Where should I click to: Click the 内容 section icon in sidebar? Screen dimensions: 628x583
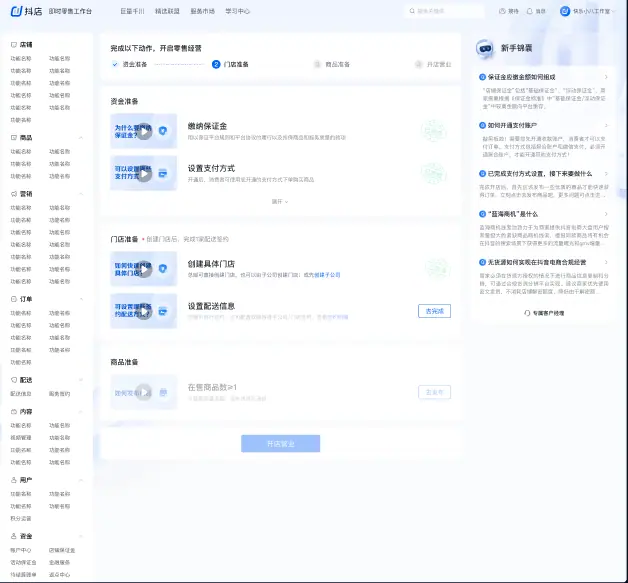(x=14, y=412)
